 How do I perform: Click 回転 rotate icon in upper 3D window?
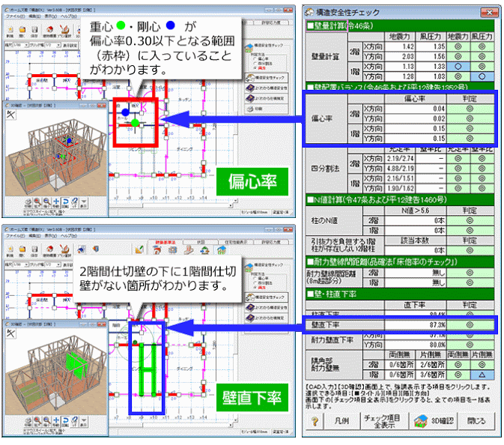[65, 203]
